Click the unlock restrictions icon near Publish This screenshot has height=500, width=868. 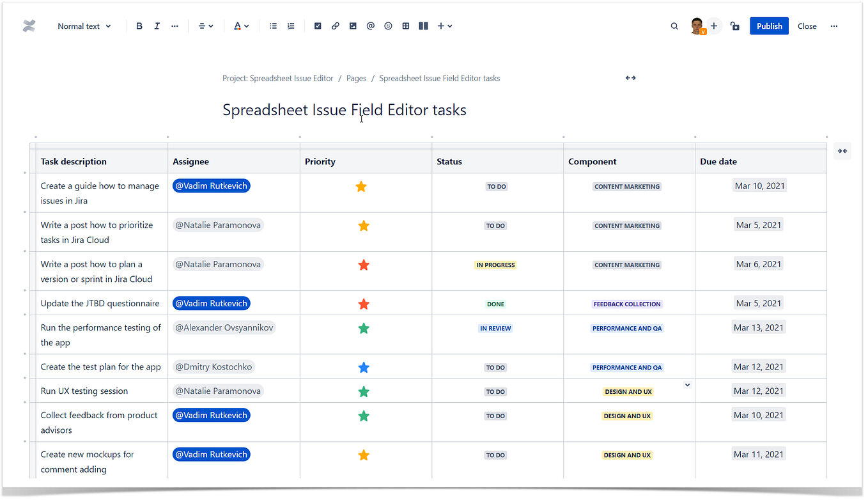(x=734, y=26)
